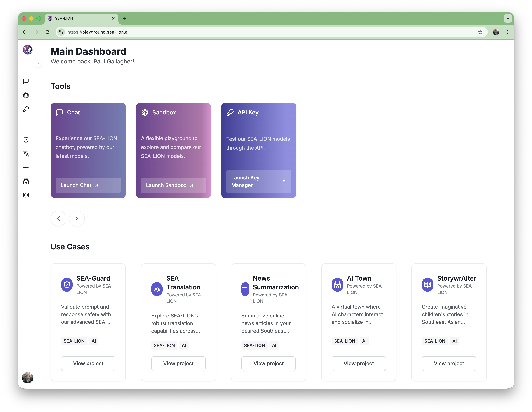Click the AI Town castle icon in the sidebar
The height and width of the screenshot is (412, 532).
tap(26, 181)
